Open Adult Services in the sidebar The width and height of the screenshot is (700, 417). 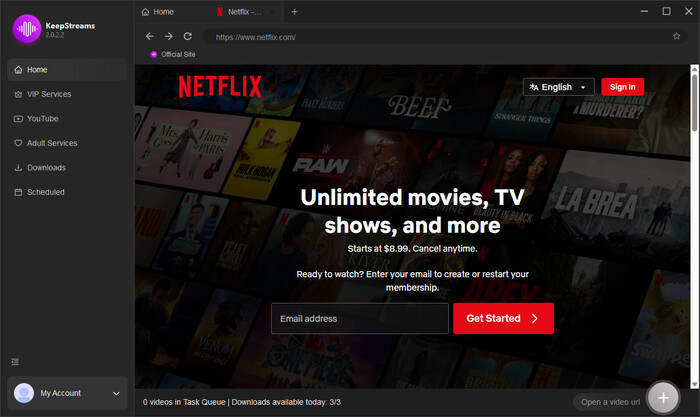67,143
